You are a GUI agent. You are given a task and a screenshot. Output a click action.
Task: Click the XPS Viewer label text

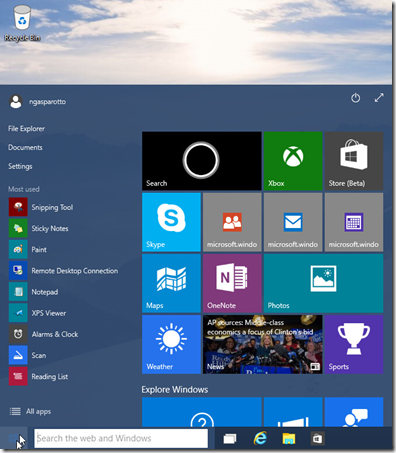coord(49,313)
